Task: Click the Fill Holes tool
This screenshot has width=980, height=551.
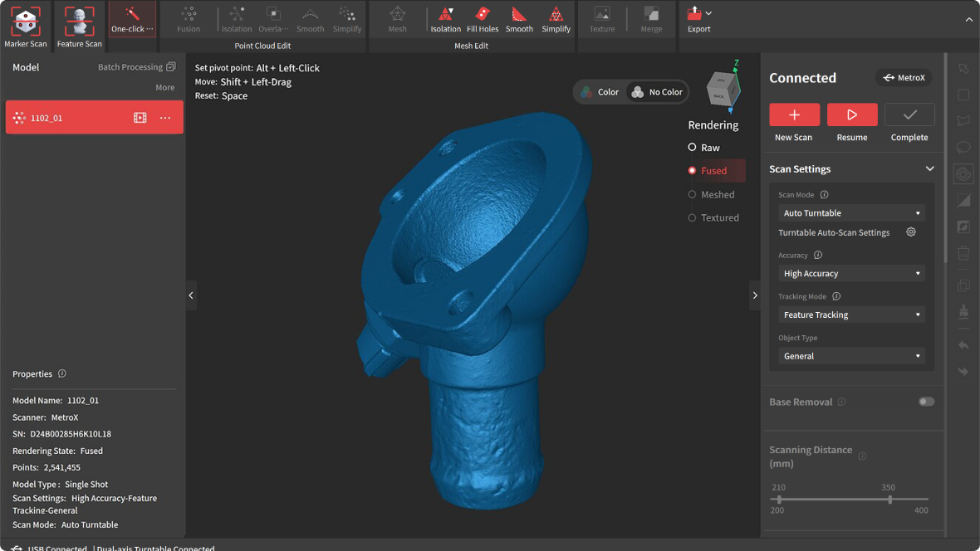Action: point(483,20)
